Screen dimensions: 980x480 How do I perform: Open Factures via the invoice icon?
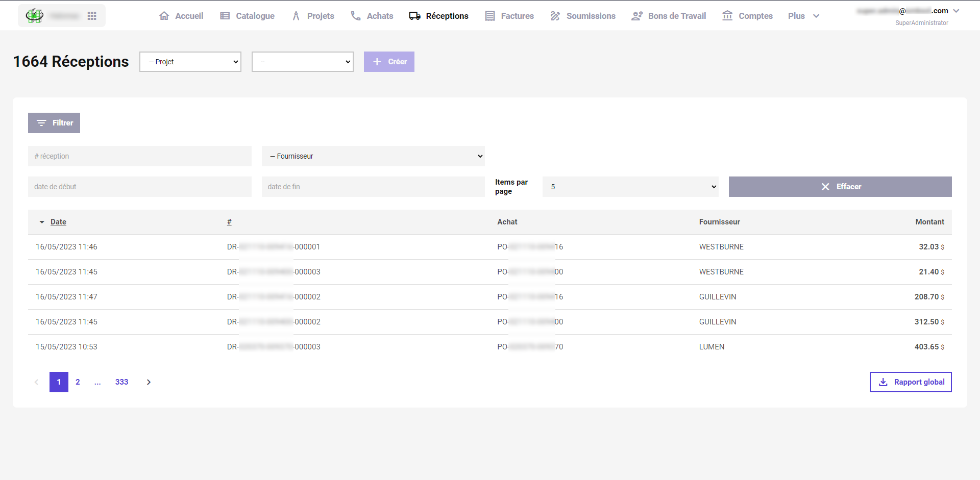pos(490,16)
